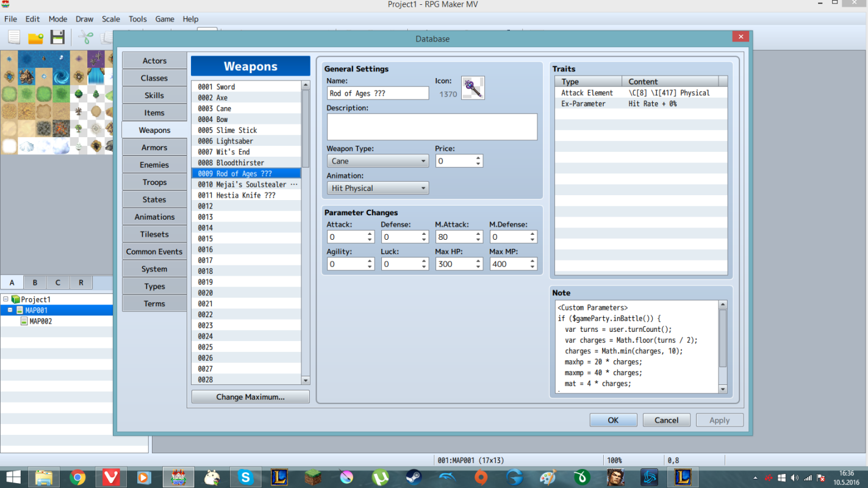Open the Dolphin emulator taskbar icon
The width and height of the screenshot is (868, 488).
[x=448, y=477]
